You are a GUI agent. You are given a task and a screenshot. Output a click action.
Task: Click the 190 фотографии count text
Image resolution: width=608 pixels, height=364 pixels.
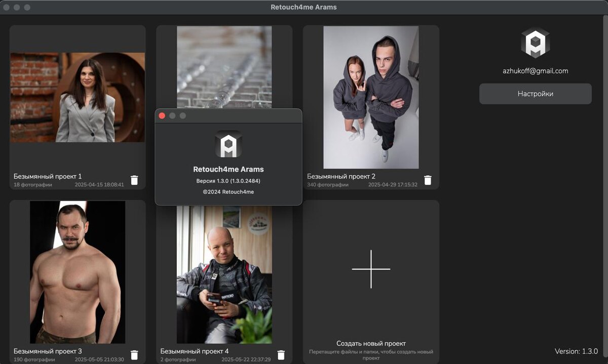[x=34, y=359]
